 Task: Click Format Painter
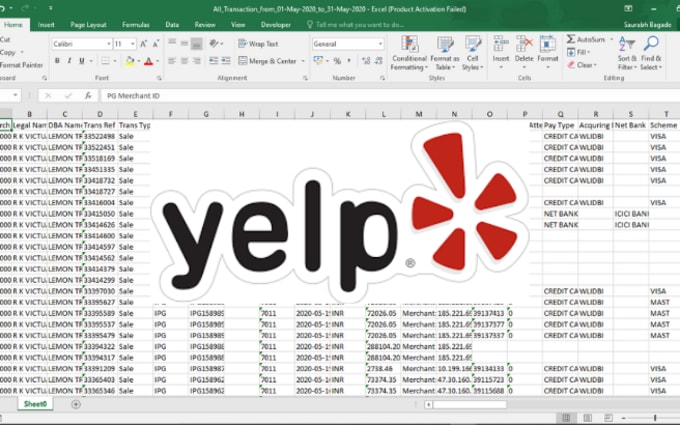tap(22, 65)
